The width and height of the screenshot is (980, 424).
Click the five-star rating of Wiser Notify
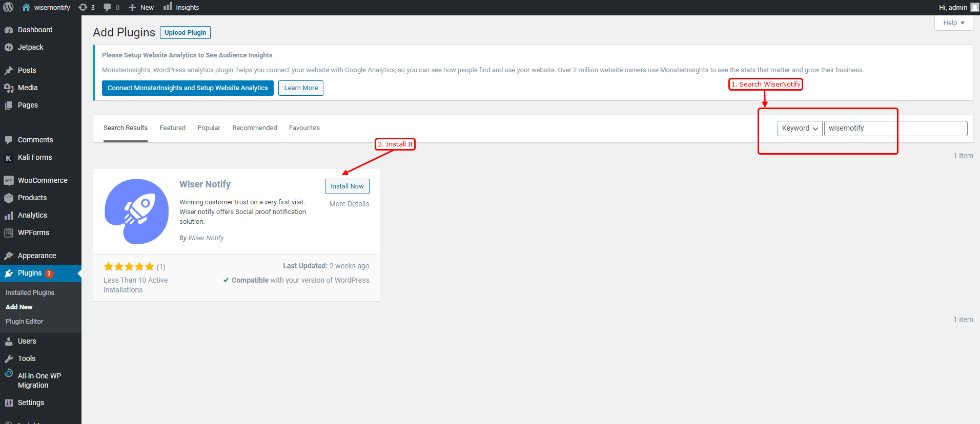[x=129, y=267]
